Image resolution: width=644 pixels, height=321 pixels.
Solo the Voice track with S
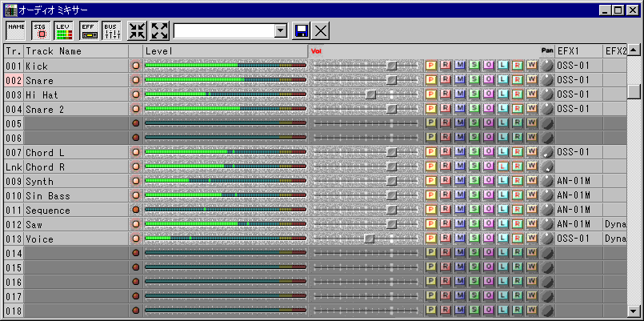pos(474,239)
